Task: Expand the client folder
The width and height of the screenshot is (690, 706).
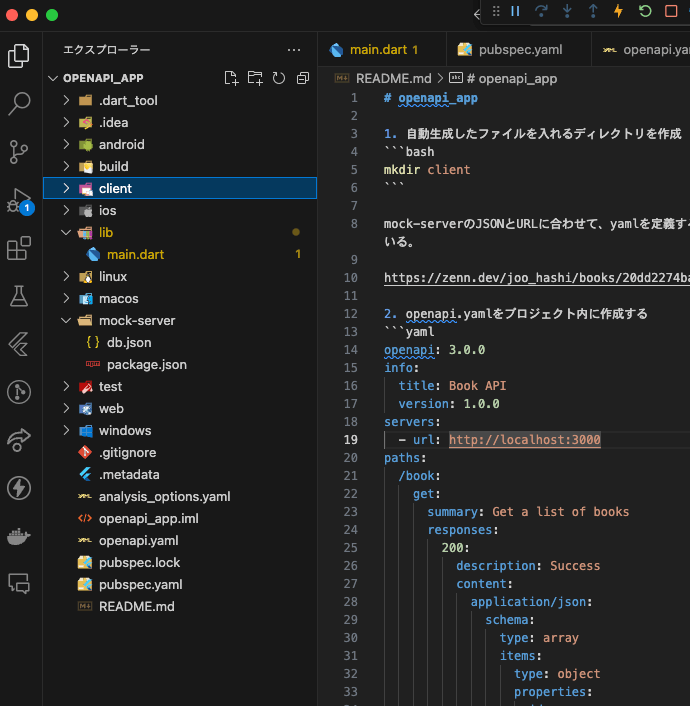Action: click(x=66, y=188)
